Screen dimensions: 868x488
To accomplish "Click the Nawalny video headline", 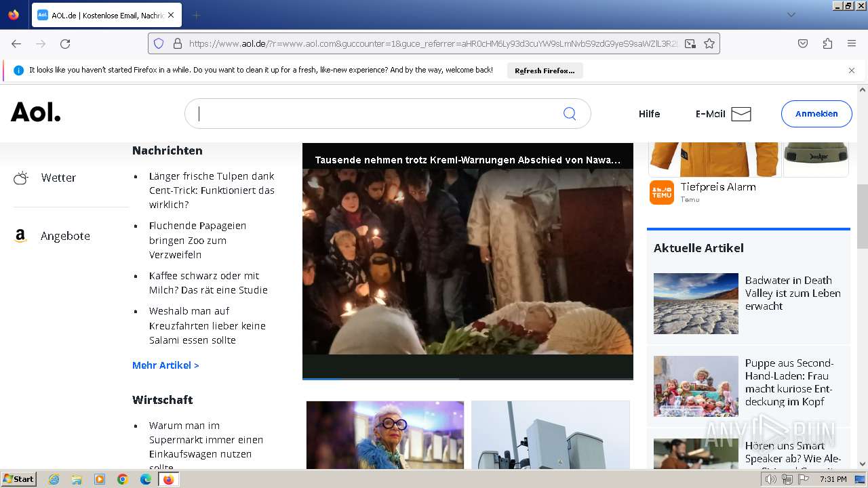I will click(x=467, y=160).
